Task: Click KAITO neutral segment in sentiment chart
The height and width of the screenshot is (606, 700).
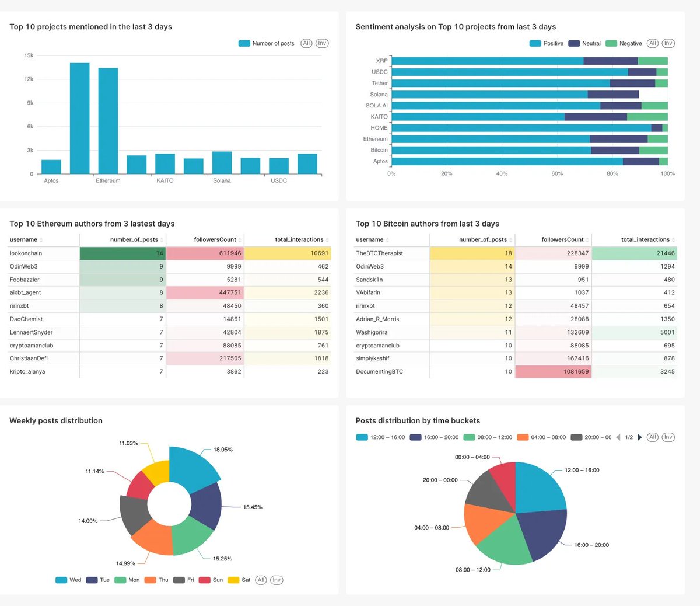Action: pos(596,117)
